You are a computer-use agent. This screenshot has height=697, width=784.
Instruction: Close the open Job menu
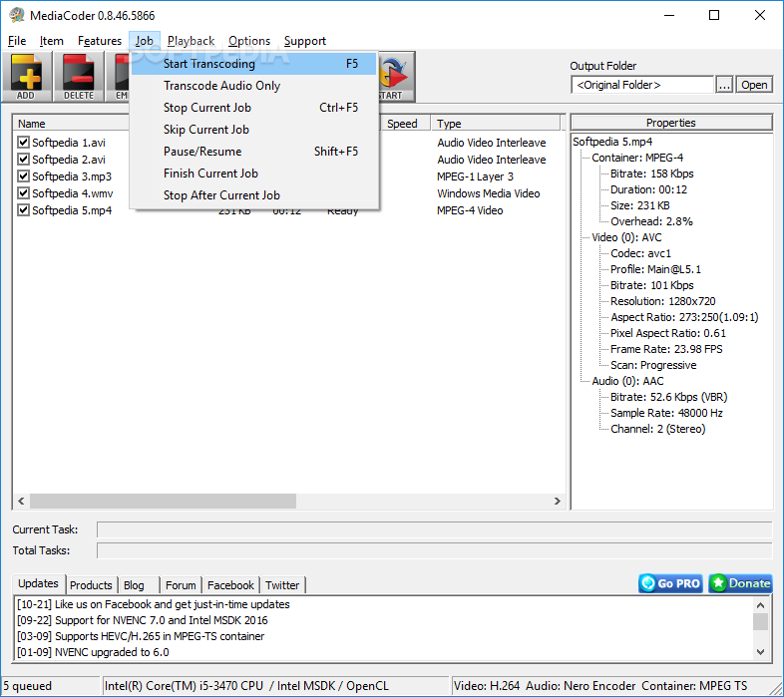point(145,41)
